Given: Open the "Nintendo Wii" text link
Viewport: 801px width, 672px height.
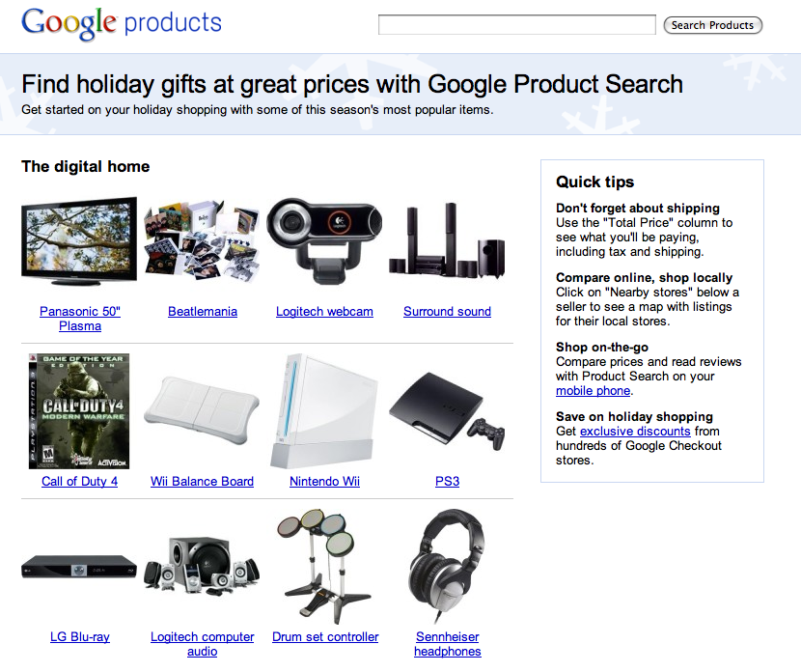Looking at the screenshot, I should [324, 482].
